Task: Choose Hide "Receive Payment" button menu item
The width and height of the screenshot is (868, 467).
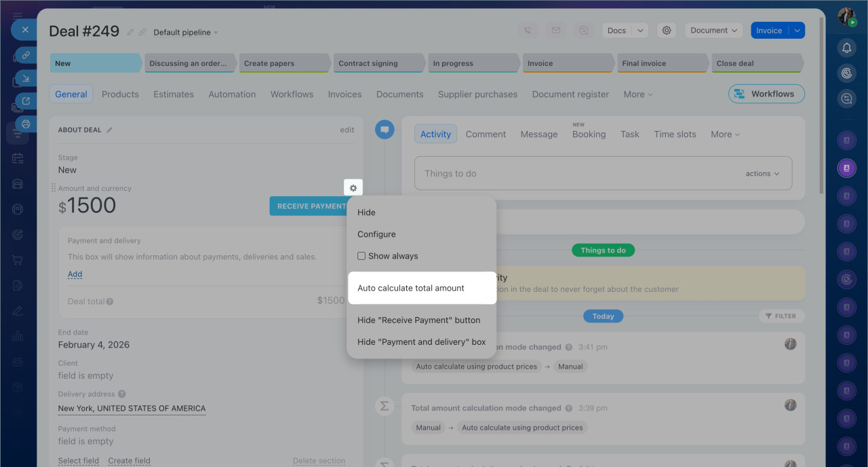Action: tap(418, 320)
